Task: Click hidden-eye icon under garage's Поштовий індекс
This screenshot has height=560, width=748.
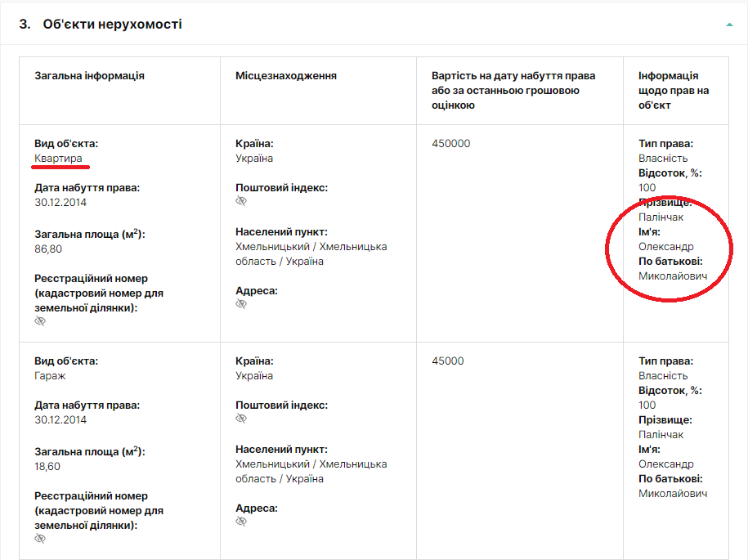Action: tap(241, 419)
